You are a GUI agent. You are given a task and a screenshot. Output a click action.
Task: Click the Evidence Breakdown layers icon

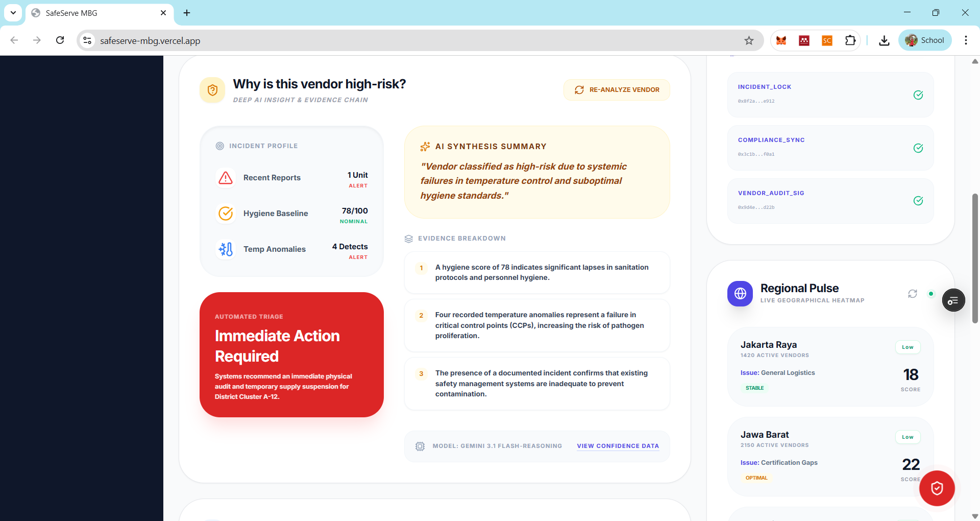click(409, 239)
